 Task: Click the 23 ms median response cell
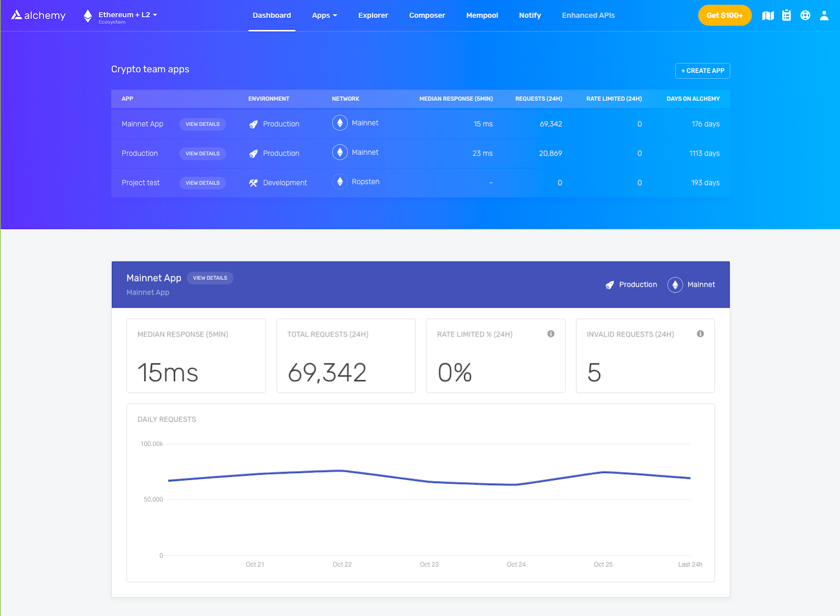click(482, 153)
